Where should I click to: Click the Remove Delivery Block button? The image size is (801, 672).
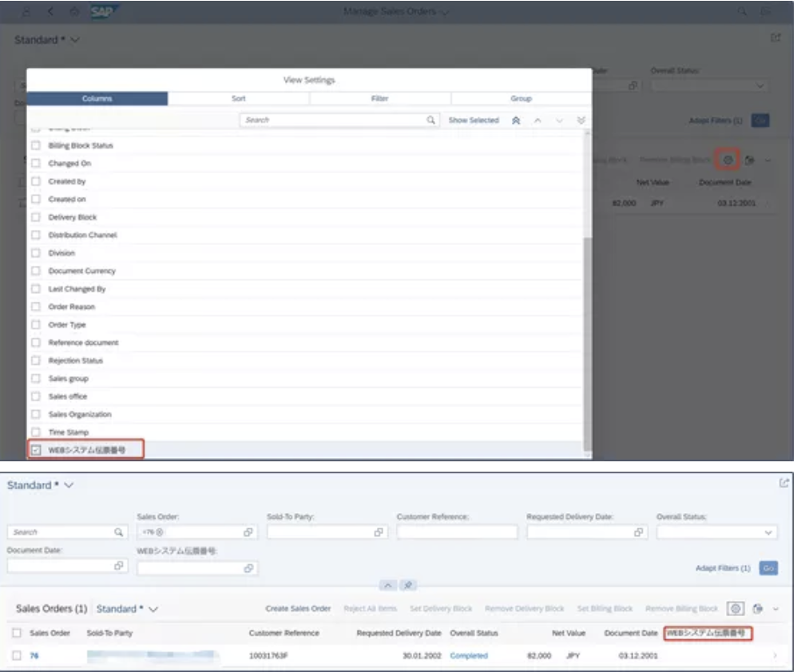pyautogui.click(x=525, y=609)
